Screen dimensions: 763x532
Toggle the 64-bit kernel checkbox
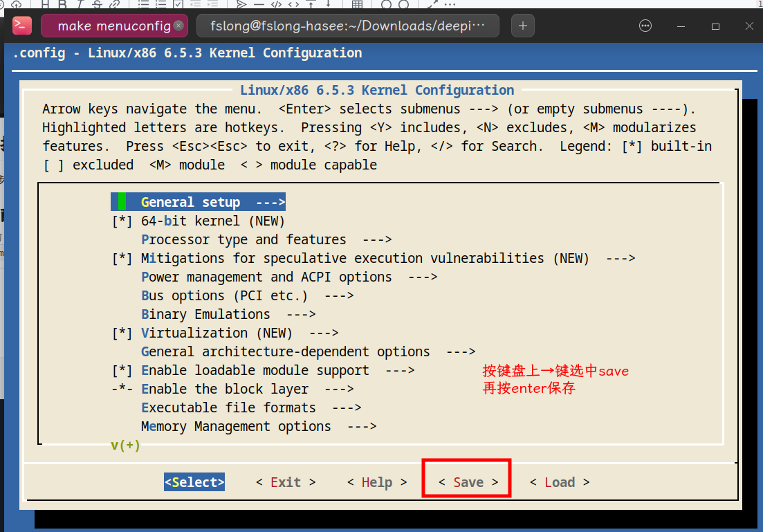(x=122, y=221)
